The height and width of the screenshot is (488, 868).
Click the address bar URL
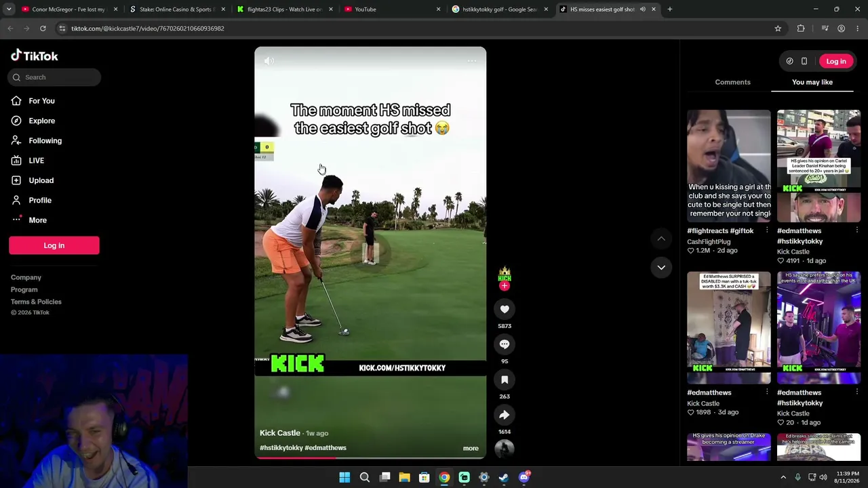point(147,28)
